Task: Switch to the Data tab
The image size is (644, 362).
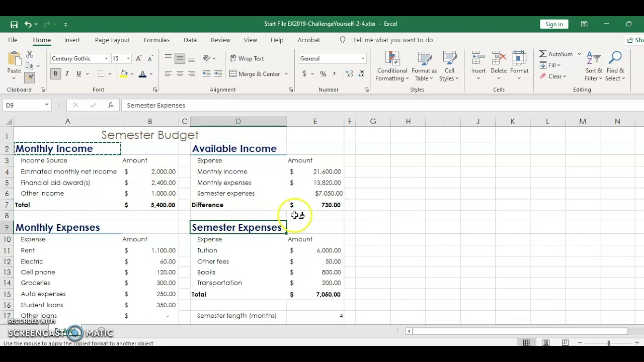Action: pos(190,40)
